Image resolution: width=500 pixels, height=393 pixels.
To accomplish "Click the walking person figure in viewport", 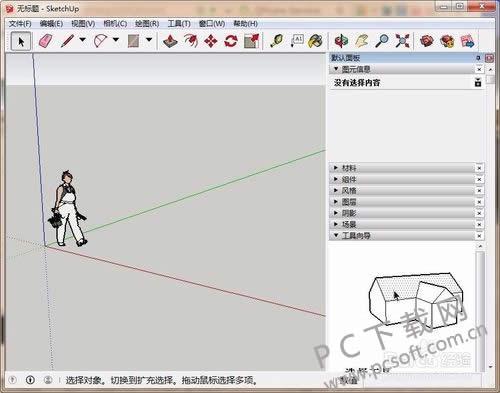I will click(x=68, y=209).
